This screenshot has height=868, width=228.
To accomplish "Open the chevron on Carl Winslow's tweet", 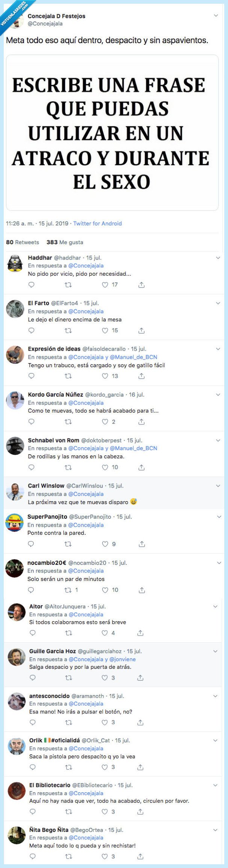I will (x=217, y=486).
